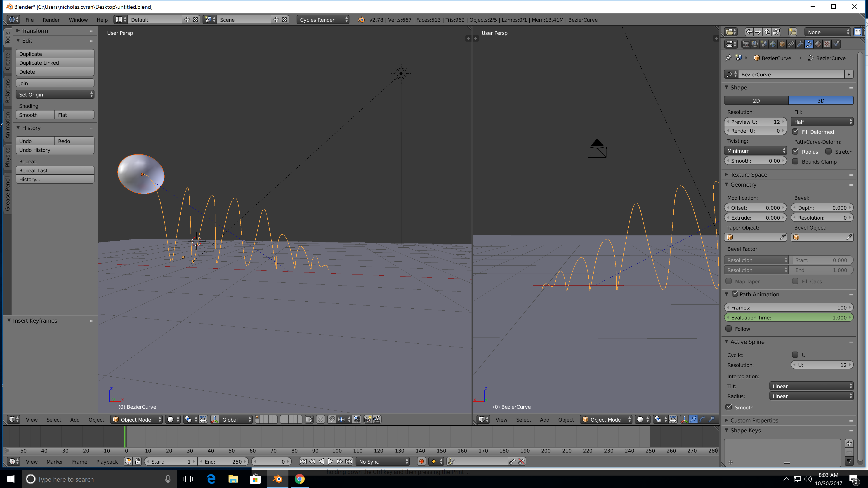Toggle the Radius checkbox under Path/Curve-Deform

796,151
